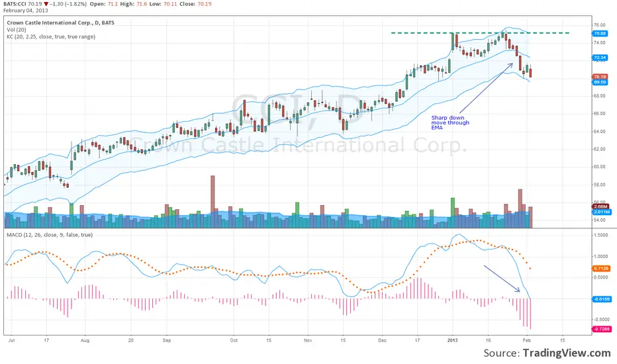Image resolution: width=617 pixels, height=364 pixels.
Task: Open the Source: TradingView.com credit
Action: point(547,353)
